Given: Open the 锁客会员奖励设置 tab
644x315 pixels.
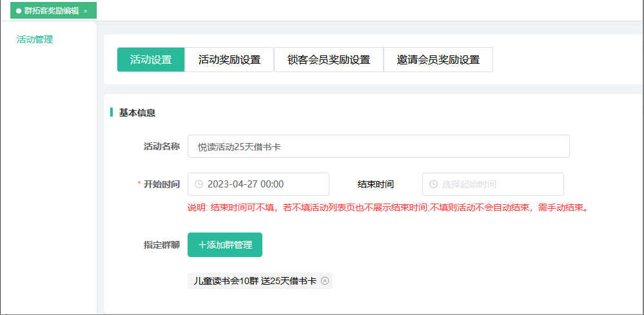Looking at the screenshot, I should point(329,60).
